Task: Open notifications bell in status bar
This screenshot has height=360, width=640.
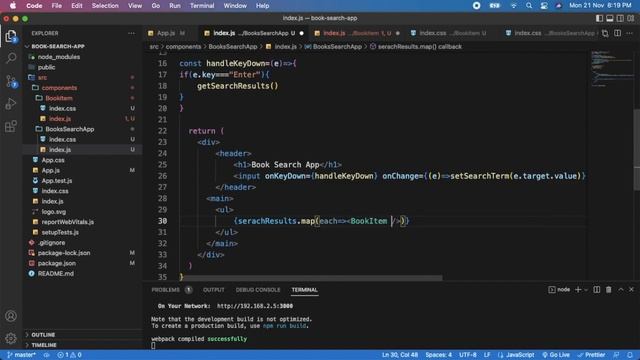Action: (630, 355)
